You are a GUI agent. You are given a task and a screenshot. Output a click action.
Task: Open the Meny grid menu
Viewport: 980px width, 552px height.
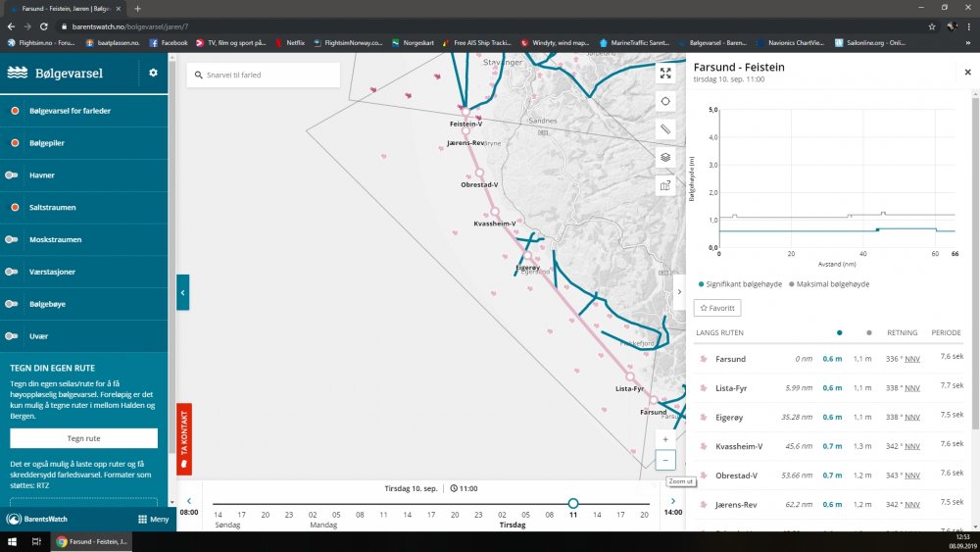click(153, 519)
